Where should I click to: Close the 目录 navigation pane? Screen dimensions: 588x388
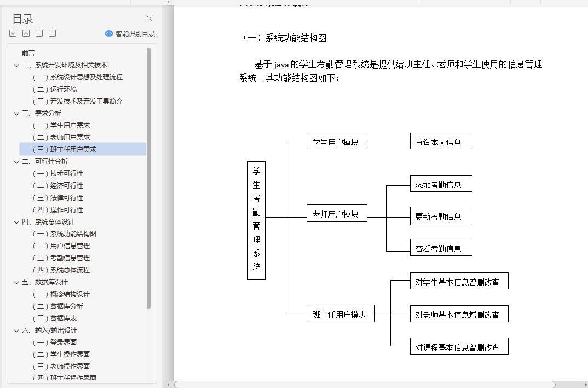149,19
